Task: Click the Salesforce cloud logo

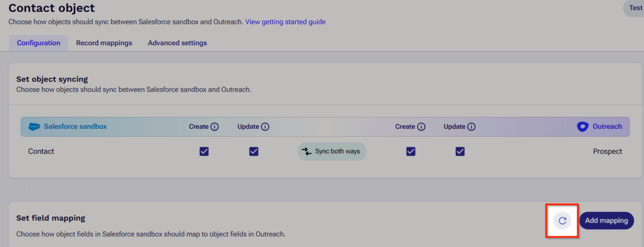Action: pos(34,127)
